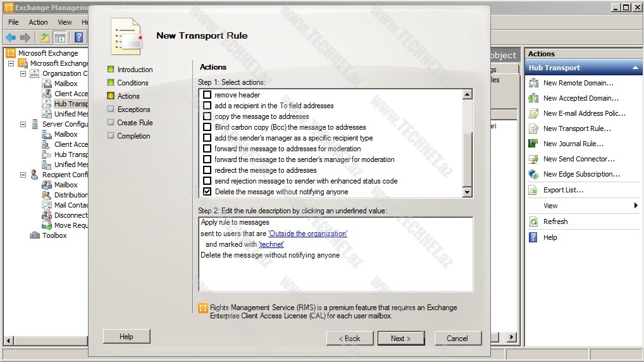The width and height of the screenshot is (644, 362).
Task: Click the New Send Connector icon
Action: point(533,159)
